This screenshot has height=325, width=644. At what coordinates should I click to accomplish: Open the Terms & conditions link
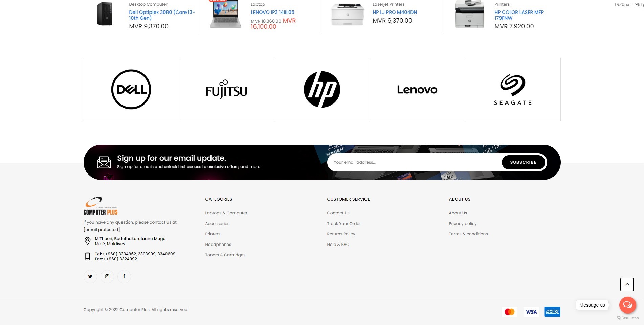pos(468,234)
